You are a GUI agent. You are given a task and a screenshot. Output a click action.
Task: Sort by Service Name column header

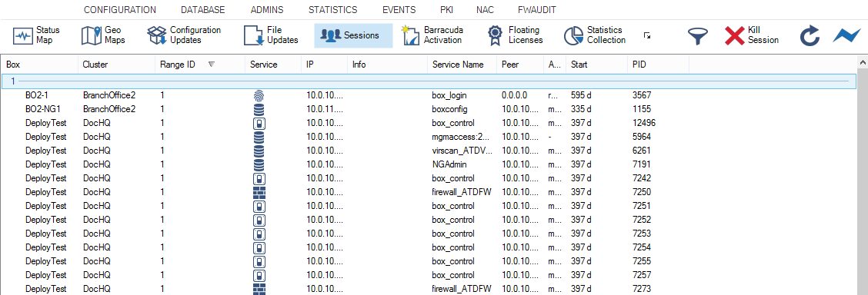[462, 65]
